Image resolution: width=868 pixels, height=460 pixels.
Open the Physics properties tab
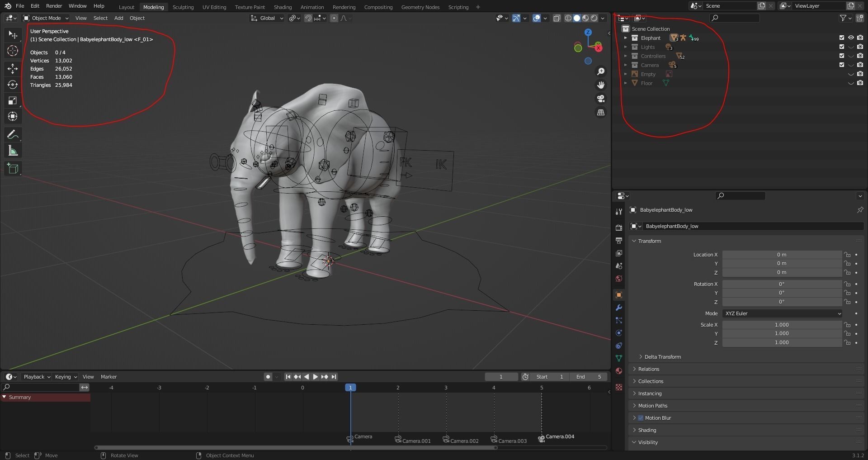[619, 333]
